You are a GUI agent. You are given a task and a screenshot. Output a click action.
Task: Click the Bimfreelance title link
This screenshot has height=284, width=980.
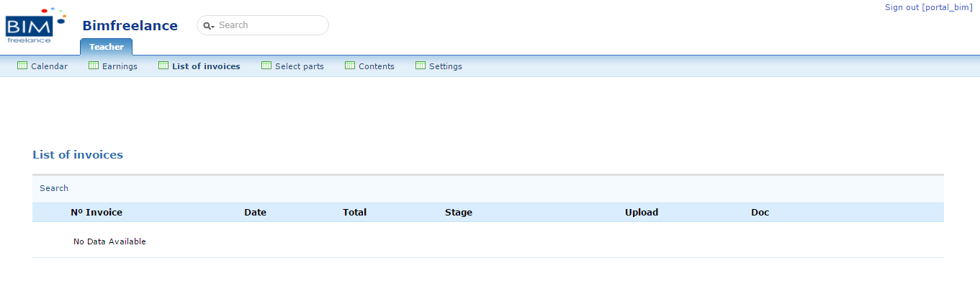[130, 26]
